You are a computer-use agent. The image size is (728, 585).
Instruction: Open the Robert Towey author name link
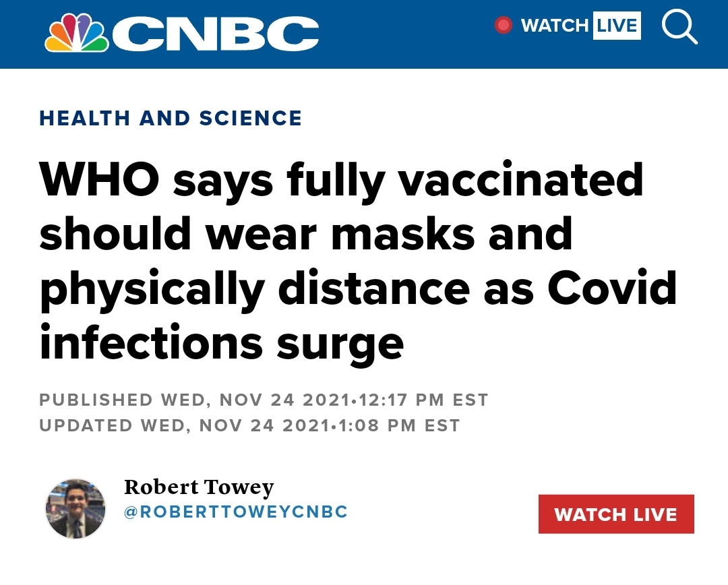(x=199, y=487)
